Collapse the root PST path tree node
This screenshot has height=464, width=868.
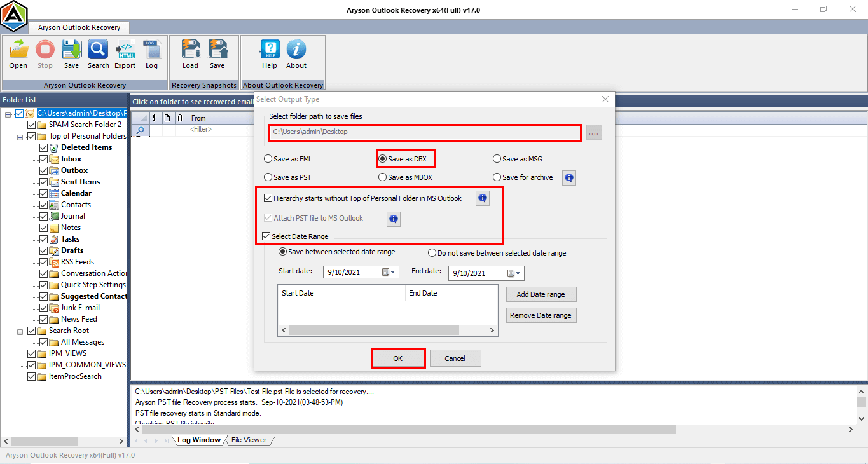pos(8,113)
